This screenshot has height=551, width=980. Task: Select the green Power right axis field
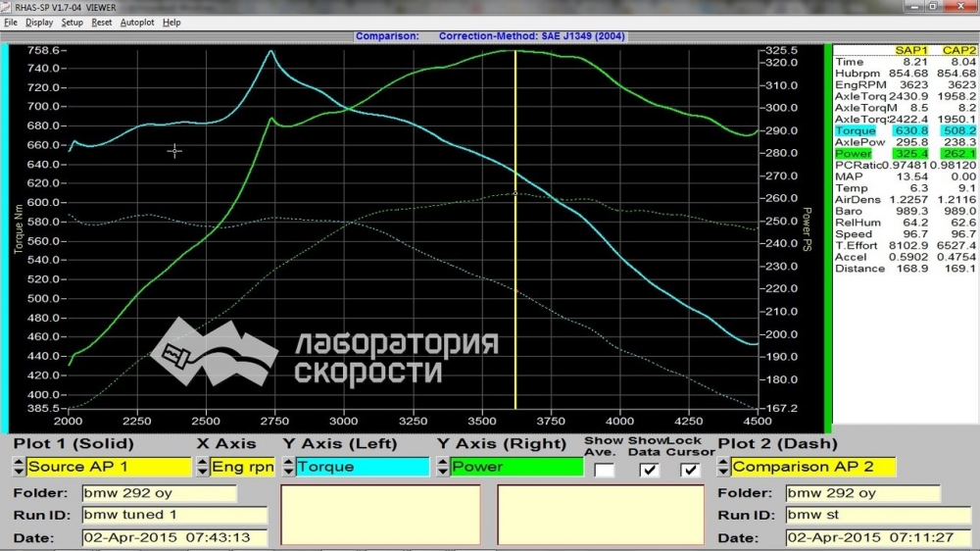coord(515,468)
